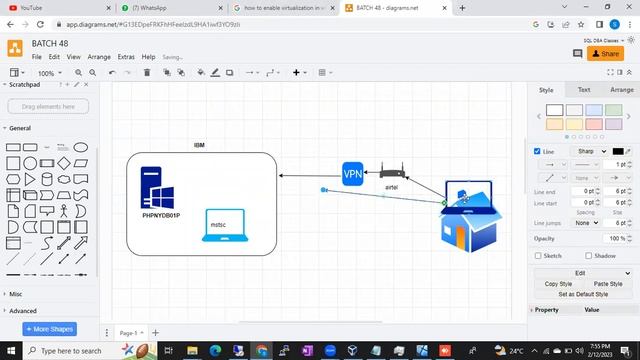Open the waypoints style dropdown
640x360 pixels.
pyautogui.click(x=273, y=73)
